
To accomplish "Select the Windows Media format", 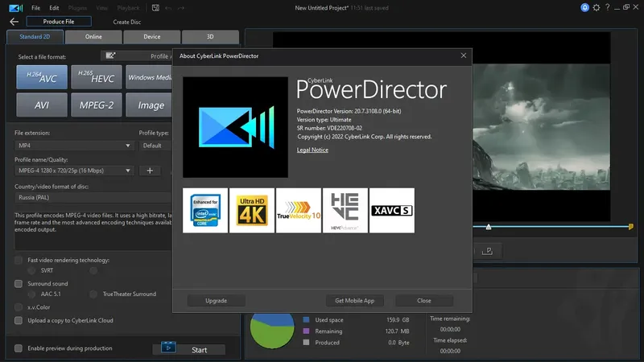I will coord(149,77).
